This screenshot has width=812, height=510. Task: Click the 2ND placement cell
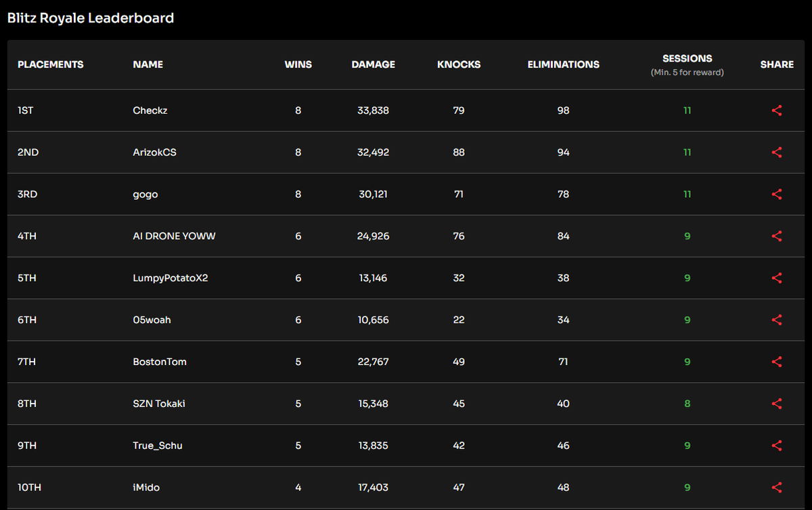[28, 152]
